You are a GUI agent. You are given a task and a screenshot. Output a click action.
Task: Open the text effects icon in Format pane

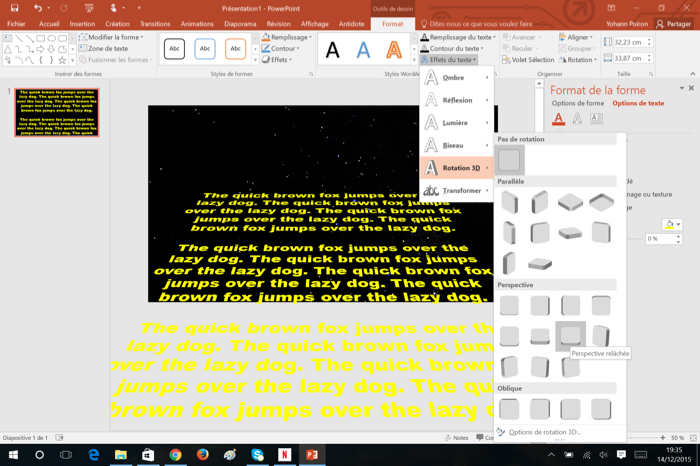[x=577, y=119]
